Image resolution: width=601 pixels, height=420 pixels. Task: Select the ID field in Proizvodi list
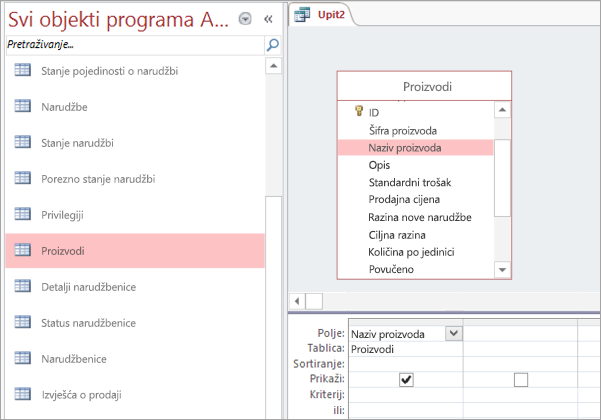[415, 112]
